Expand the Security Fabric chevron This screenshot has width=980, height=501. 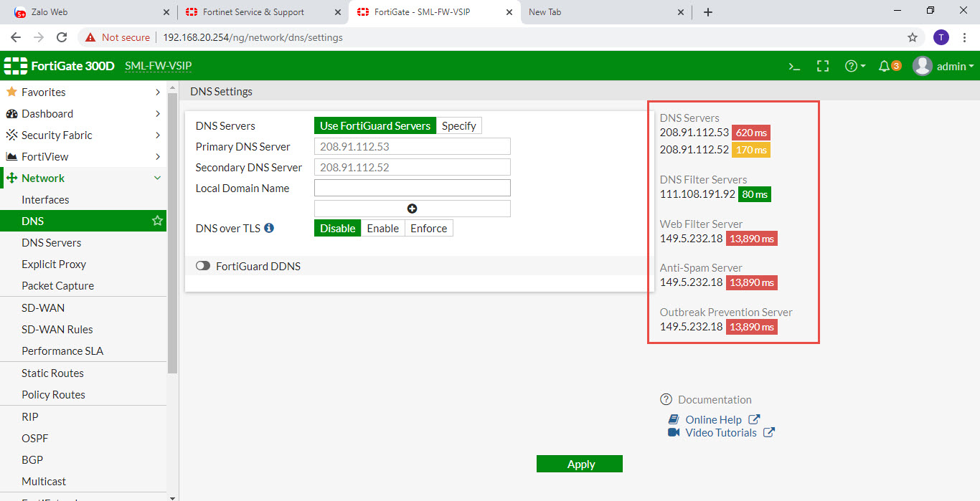pos(158,135)
